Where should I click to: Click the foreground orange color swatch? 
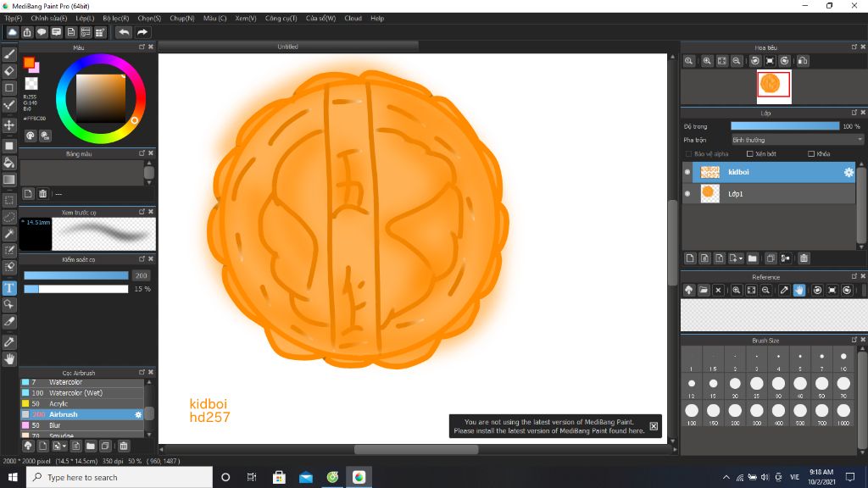point(29,63)
